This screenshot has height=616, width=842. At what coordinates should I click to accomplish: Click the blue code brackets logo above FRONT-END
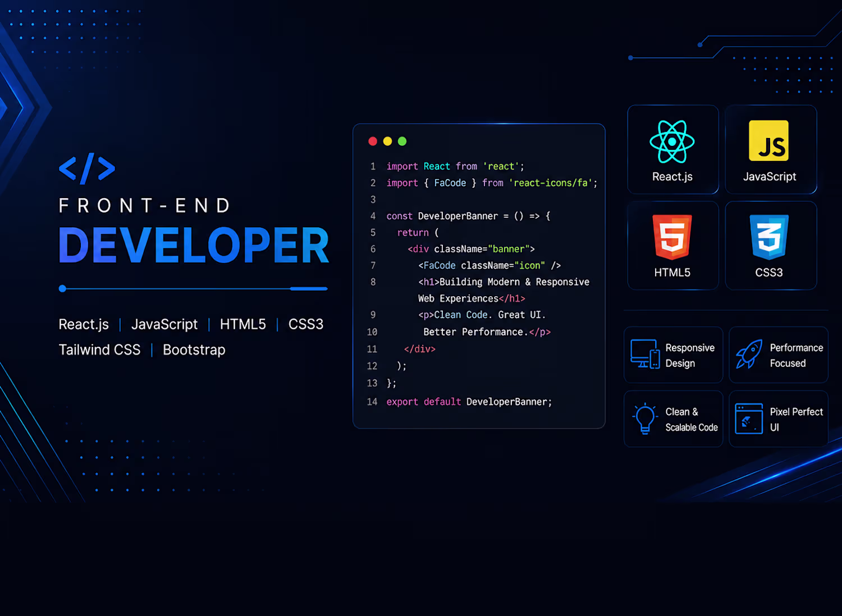87,168
